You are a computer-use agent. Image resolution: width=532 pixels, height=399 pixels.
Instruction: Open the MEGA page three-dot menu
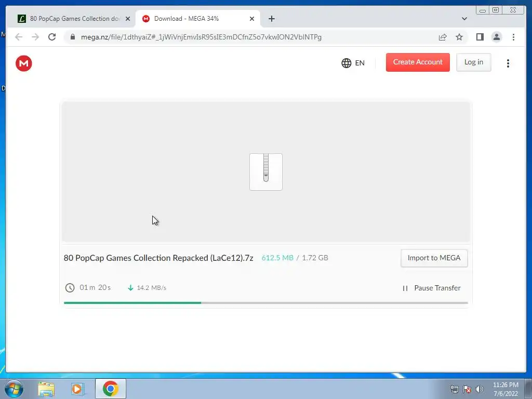(508, 63)
